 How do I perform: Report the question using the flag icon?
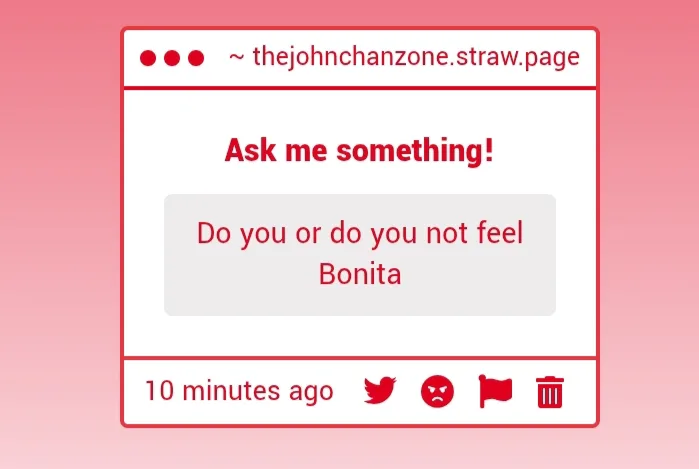coord(495,391)
